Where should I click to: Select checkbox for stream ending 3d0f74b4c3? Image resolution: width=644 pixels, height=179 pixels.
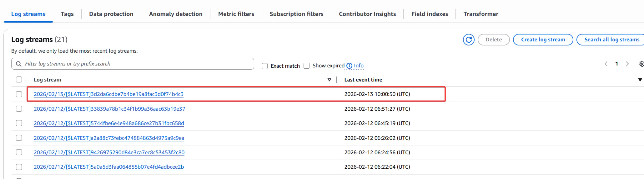[19, 94]
